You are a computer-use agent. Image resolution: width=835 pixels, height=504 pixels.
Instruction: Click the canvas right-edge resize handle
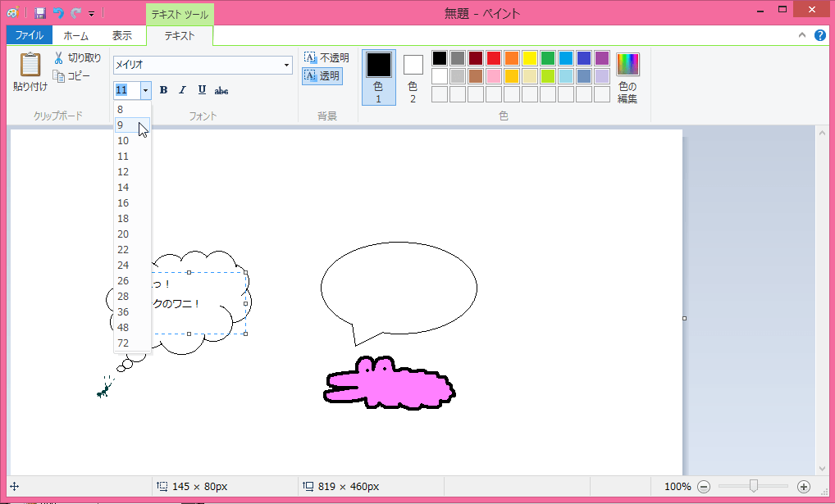(684, 318)
